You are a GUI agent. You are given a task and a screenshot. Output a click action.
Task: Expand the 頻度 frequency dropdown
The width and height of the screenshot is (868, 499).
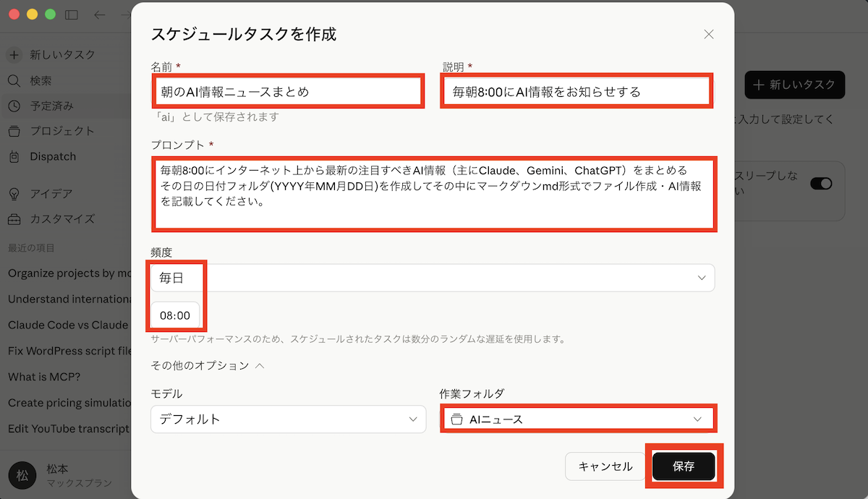433,278
